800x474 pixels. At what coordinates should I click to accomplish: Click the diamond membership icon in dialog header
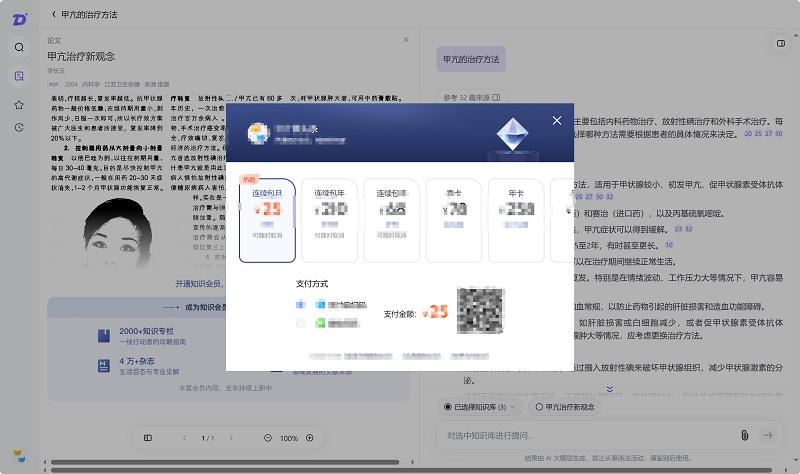pyautogui.click(x=512, y=135)
